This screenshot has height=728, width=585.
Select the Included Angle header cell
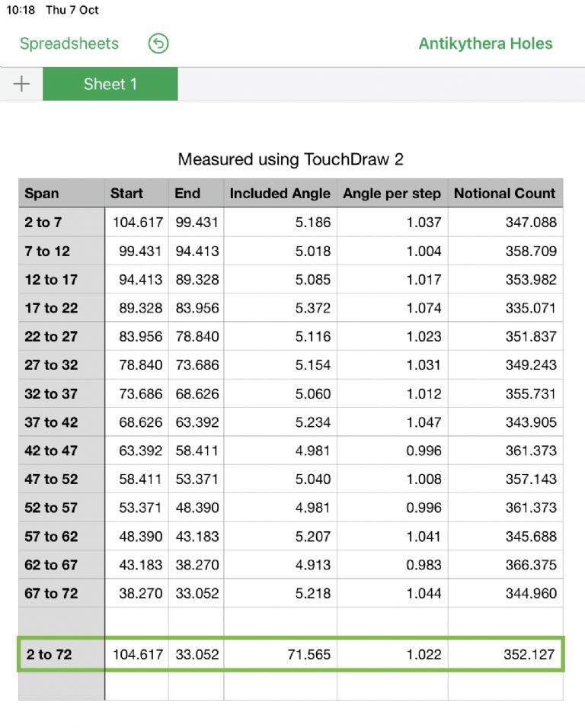(x=280, y=194)
